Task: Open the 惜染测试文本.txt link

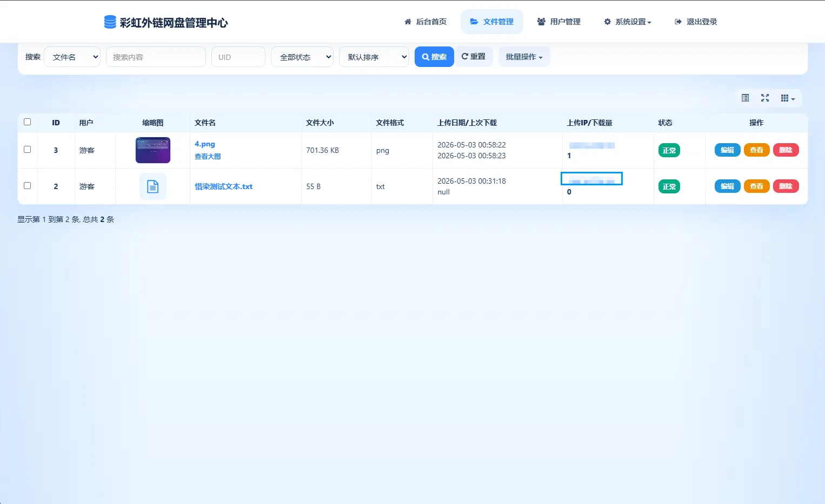Action: point(224,186)
